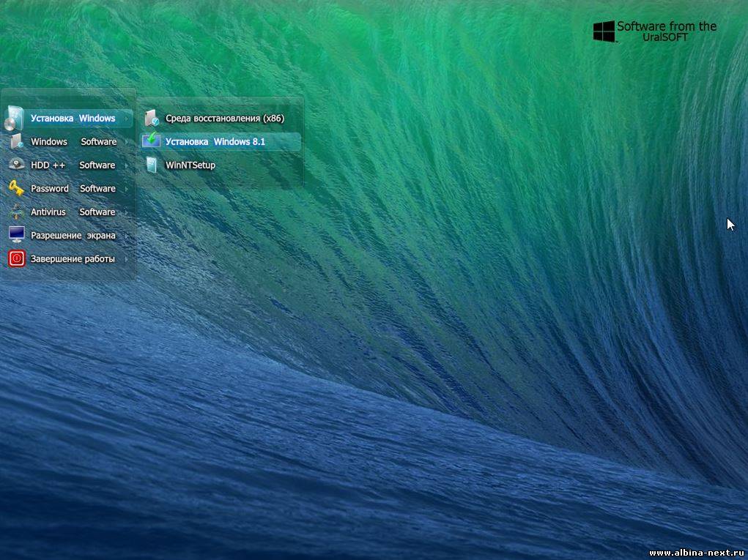
Task: Open the Завершение работы menu entry
Action: click(x=68, y=259)
